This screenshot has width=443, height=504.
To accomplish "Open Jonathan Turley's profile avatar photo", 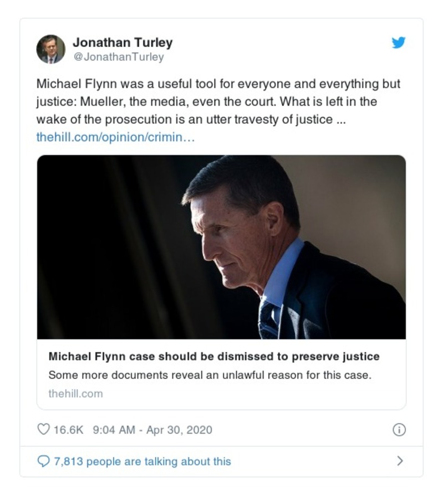I will click(50, 49).
